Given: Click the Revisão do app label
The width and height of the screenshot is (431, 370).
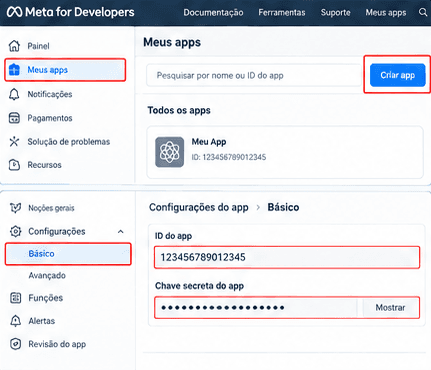Looking at the screenshot, I should coord(57,344).
